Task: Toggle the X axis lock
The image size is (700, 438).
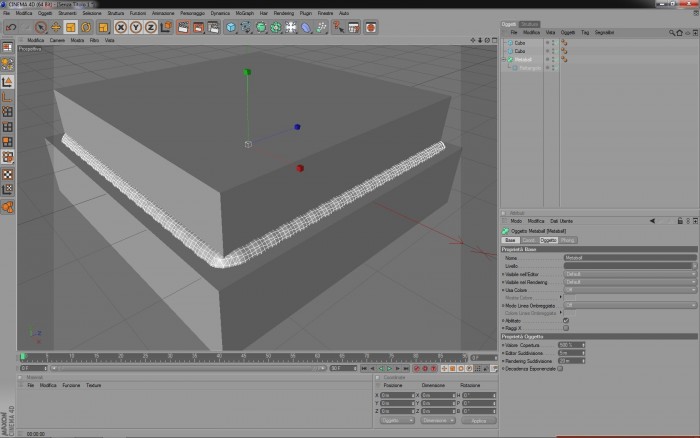Action: [x=121, y=27]
